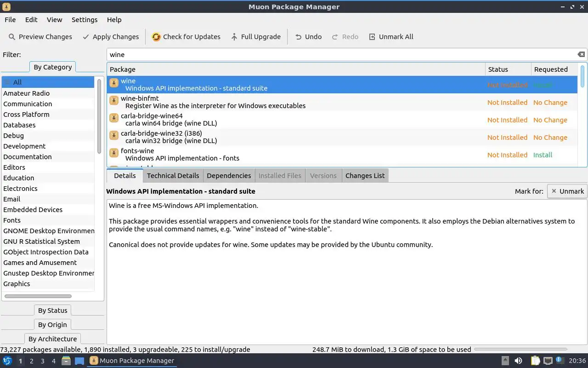588x368 pixels.
Task: Switch to the Dependencies tab
Action: 229,176
